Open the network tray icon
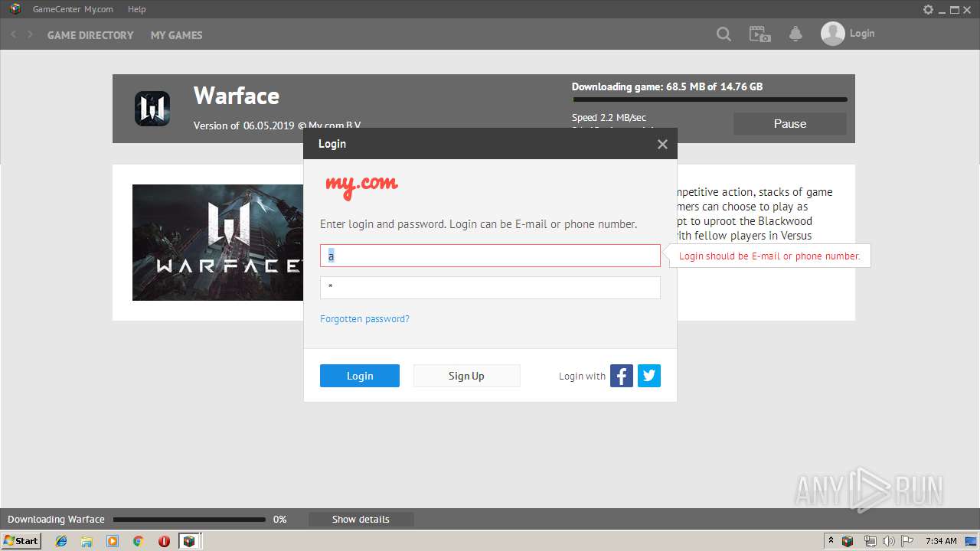Viewport: 980px width, 551px height. pyautogui.click(x=870, y=541)
